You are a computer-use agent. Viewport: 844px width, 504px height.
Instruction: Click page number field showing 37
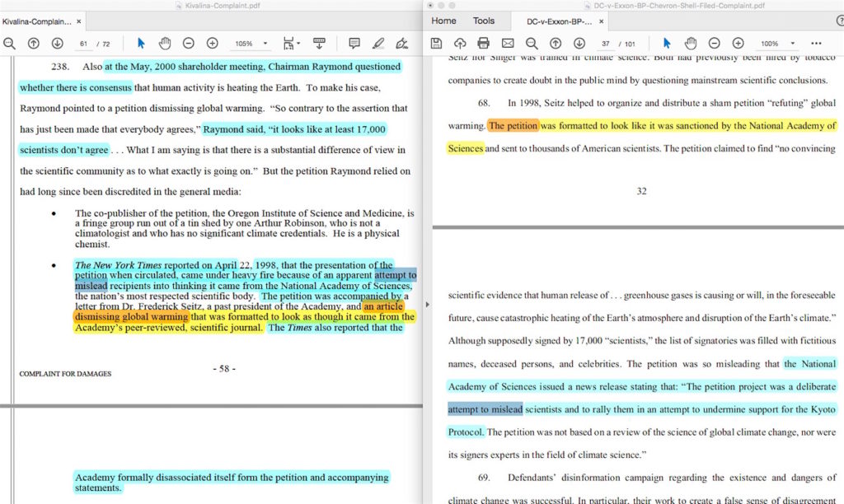pos(607,43)
